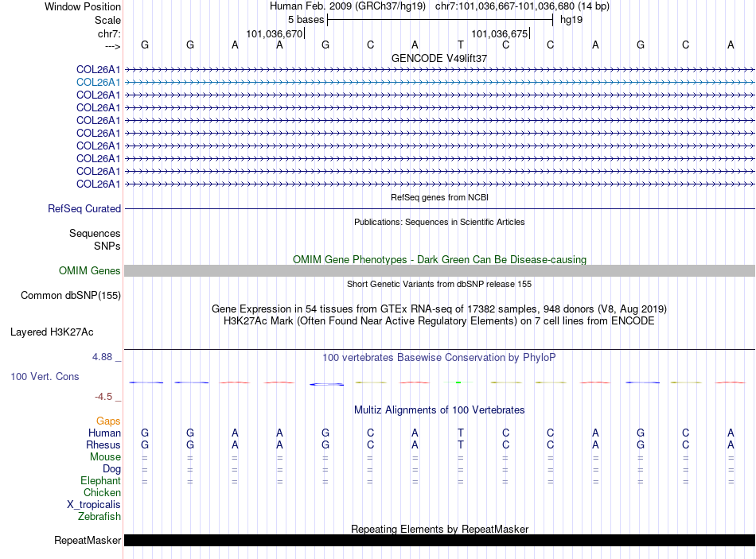
Task: Click the gray OMIM Genes bar
Action: click(x=439, y=271)
